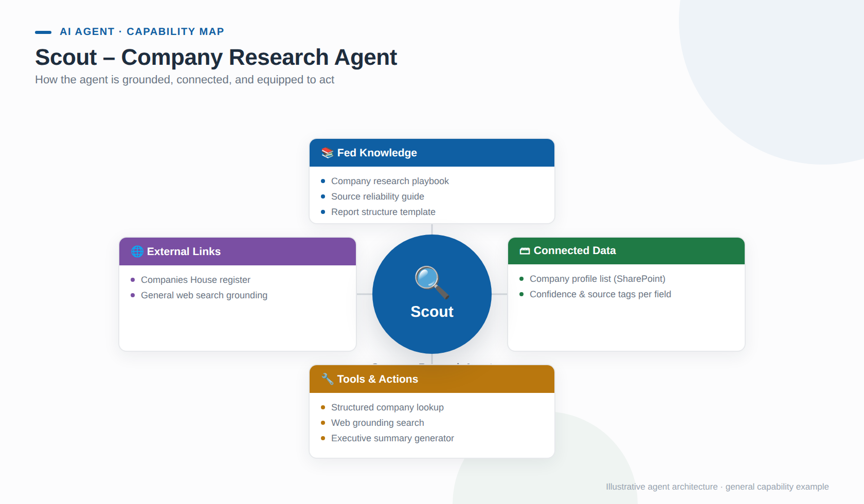864x504 pixels.
Task: Click 'Executive summary generator' item
Action: (392, 438)
